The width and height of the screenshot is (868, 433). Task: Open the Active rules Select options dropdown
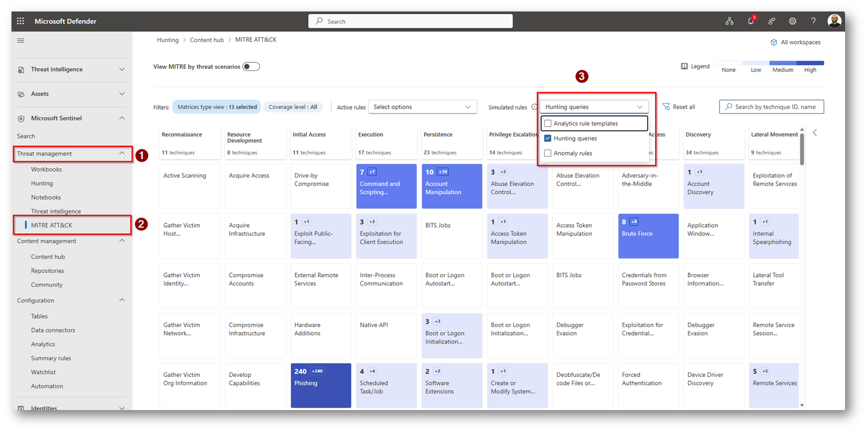[422, 107]
